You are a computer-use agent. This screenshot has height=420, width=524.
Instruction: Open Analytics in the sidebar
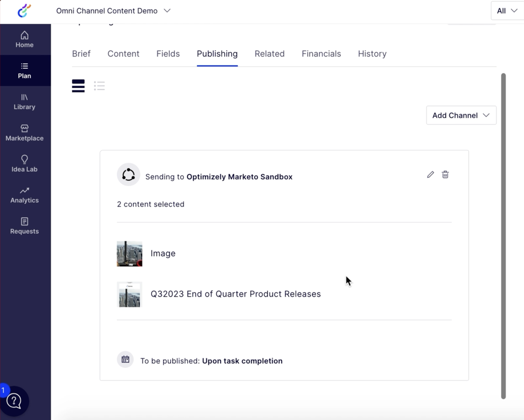click(x=25, y=195)
